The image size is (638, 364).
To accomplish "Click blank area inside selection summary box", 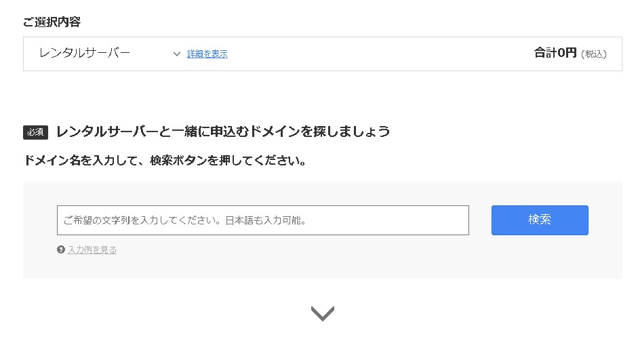I will (x=380, y=54).
